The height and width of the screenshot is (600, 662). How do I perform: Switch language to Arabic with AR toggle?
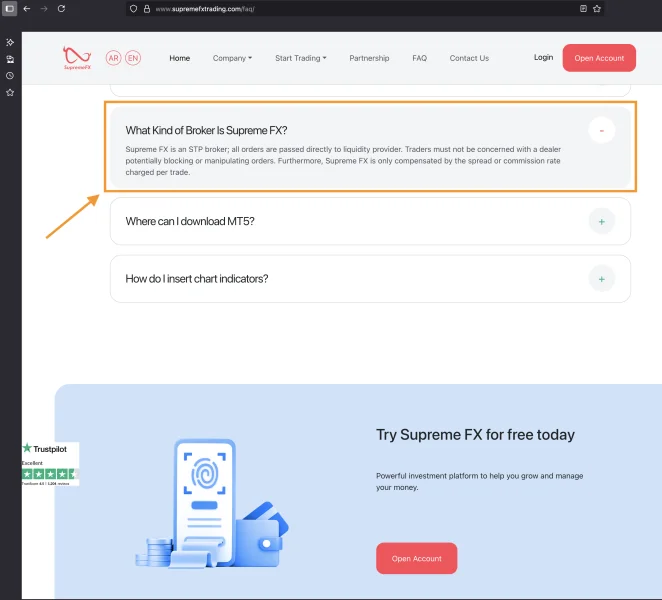(114, 58)
